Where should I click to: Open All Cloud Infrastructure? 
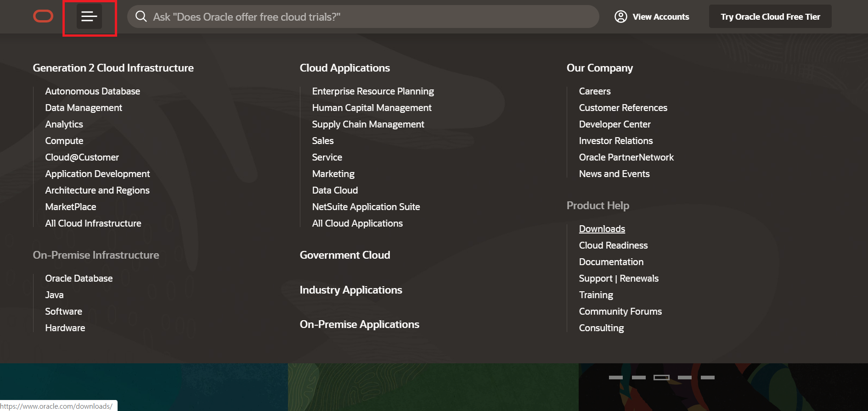(x=93, y=223)
